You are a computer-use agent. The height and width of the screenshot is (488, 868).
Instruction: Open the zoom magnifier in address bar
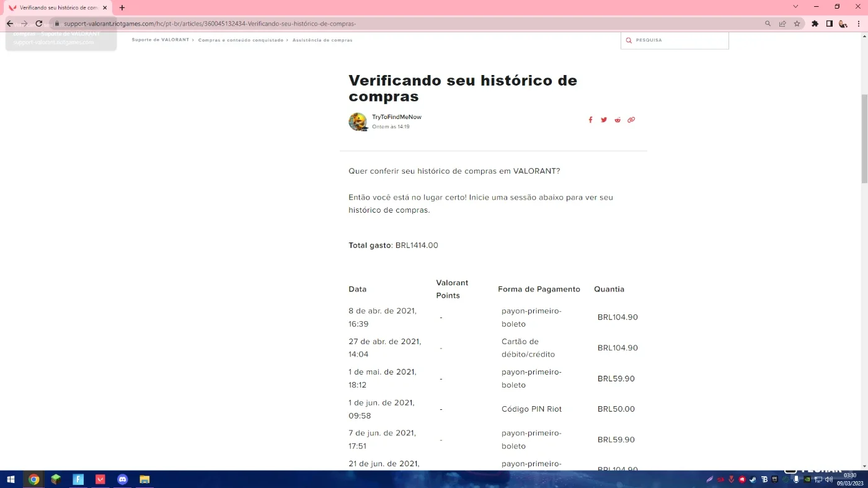[x=768, y=24]
